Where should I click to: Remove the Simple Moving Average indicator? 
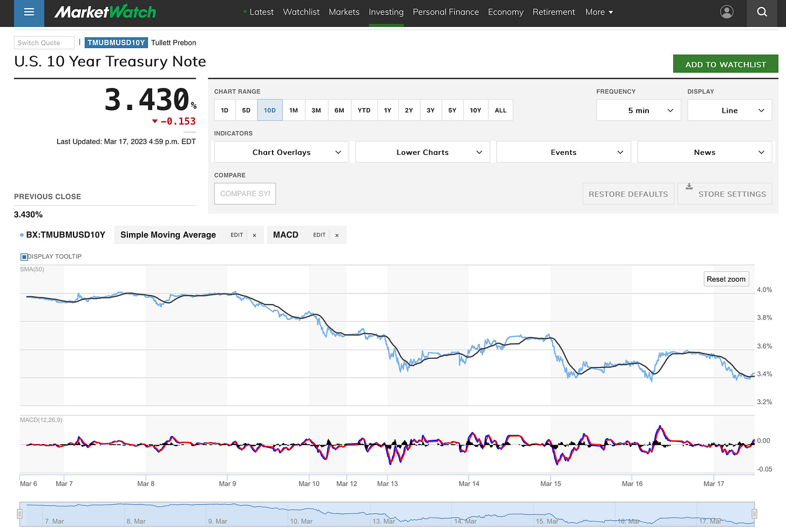[254, 235]
